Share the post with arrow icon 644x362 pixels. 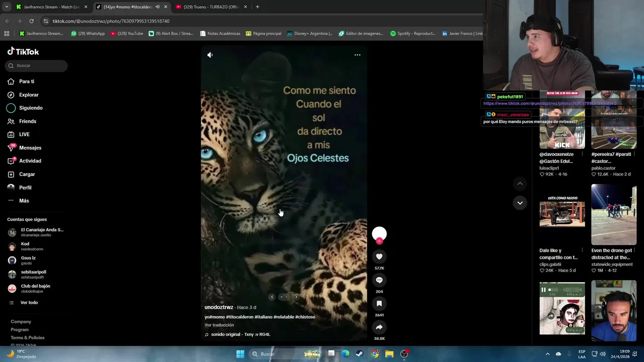379,327
